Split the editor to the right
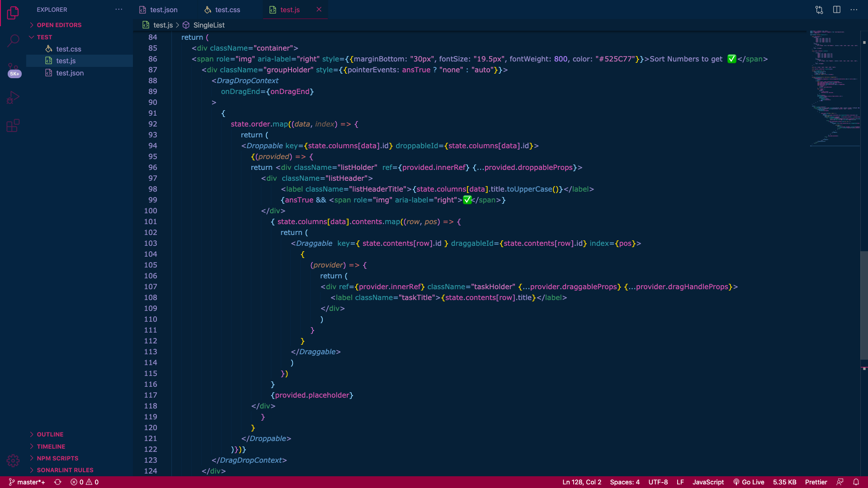868x488 pixels. pyautogui.click(x=837, y=9)
